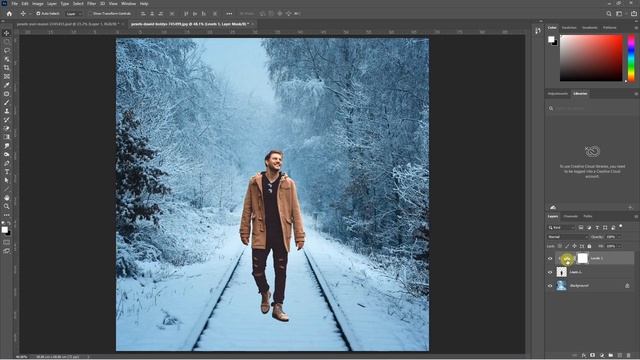640x360 pixels.
Task: Toggle lock transparent pixels
Action: point(560,246)
